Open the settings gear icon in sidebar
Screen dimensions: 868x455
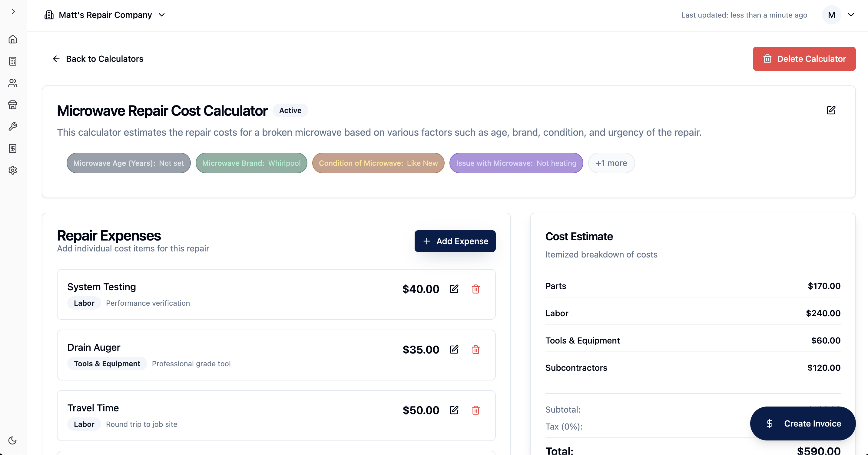(13, 170)
